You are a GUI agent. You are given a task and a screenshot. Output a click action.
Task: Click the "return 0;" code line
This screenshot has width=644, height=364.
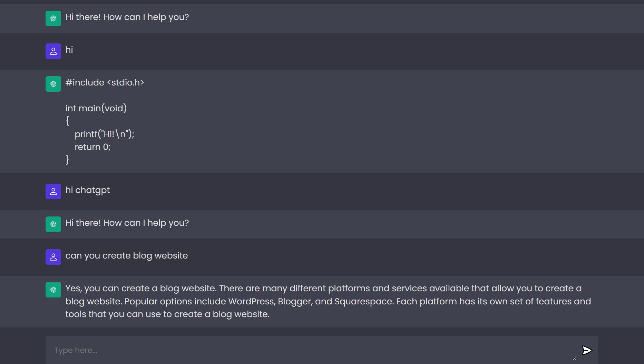[92, 147]
